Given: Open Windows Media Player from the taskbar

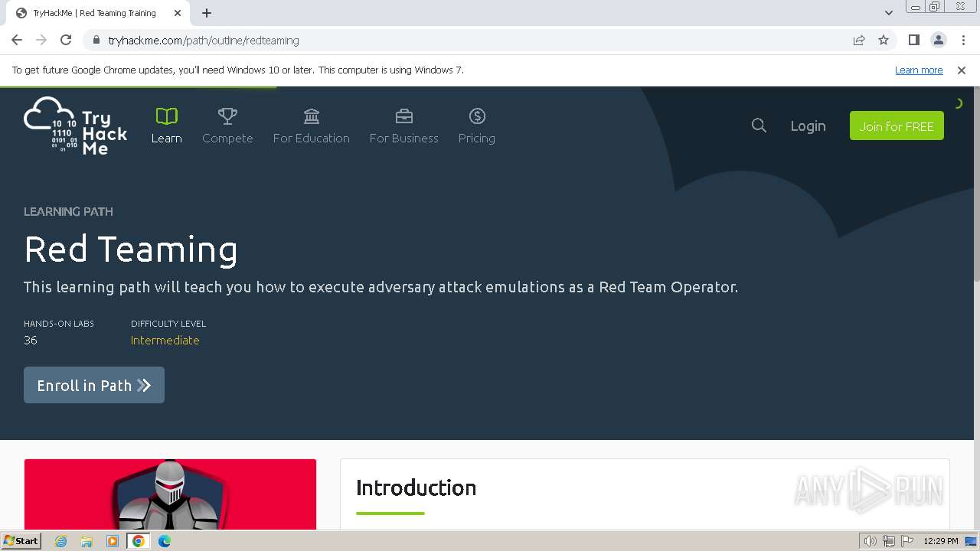Looking at the screenshot, I should (x=113, y=541).
